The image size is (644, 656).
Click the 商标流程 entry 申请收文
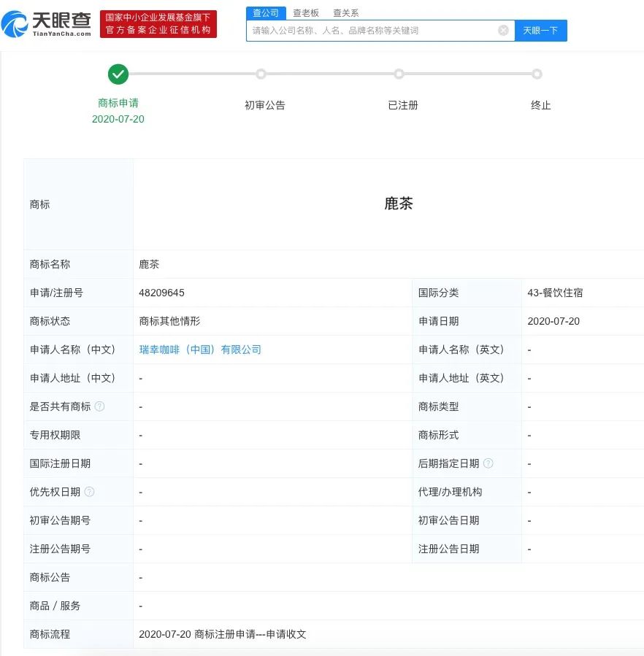[223, 634]
